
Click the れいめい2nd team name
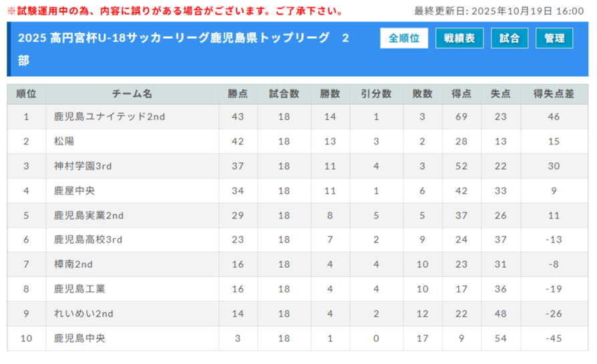coord(83,314)
